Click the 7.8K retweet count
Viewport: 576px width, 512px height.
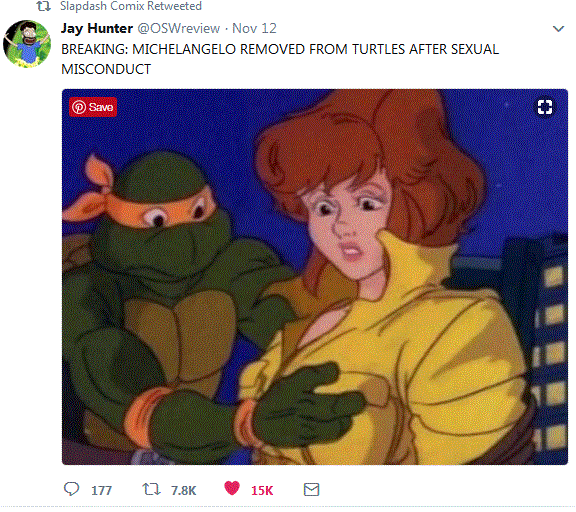pyautogui.click(x=184, y=491)
